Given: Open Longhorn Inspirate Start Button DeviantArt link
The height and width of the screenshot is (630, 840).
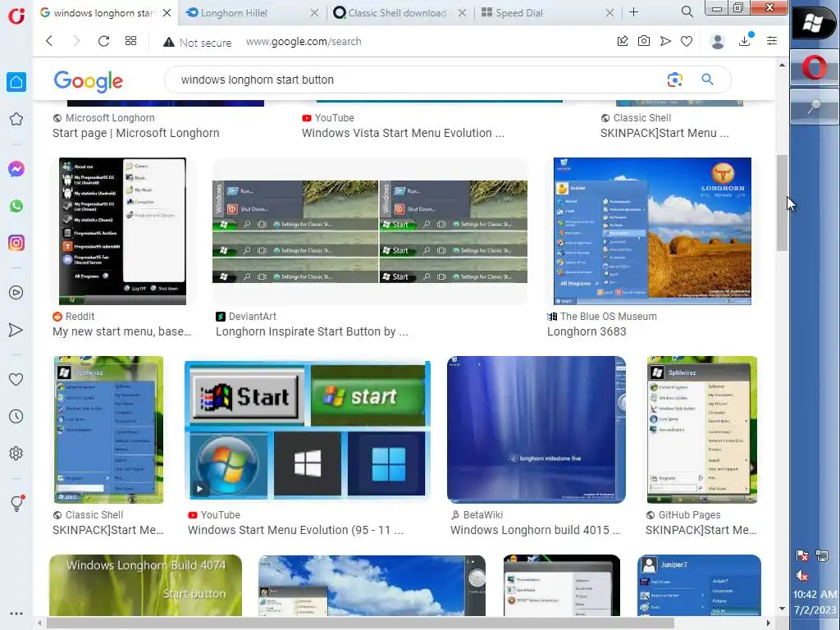Looking at the screenshot, I should pyautogui.click(x=312, y=331).
